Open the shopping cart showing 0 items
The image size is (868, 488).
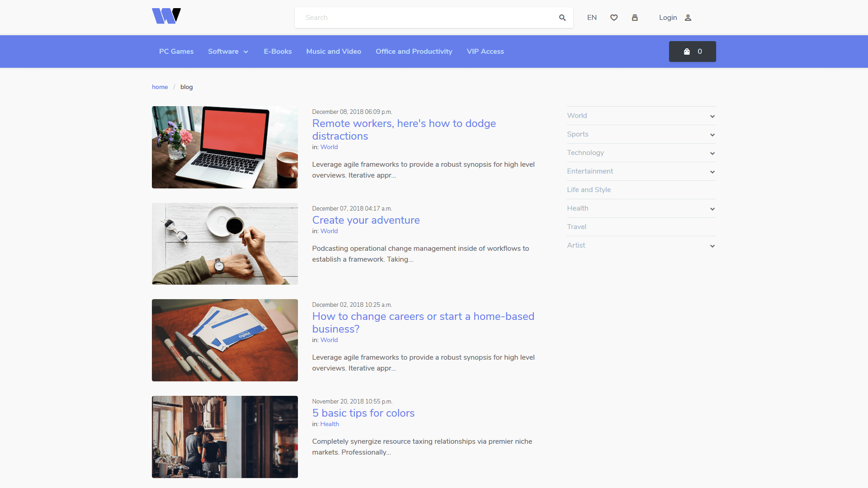pos(692,52)
